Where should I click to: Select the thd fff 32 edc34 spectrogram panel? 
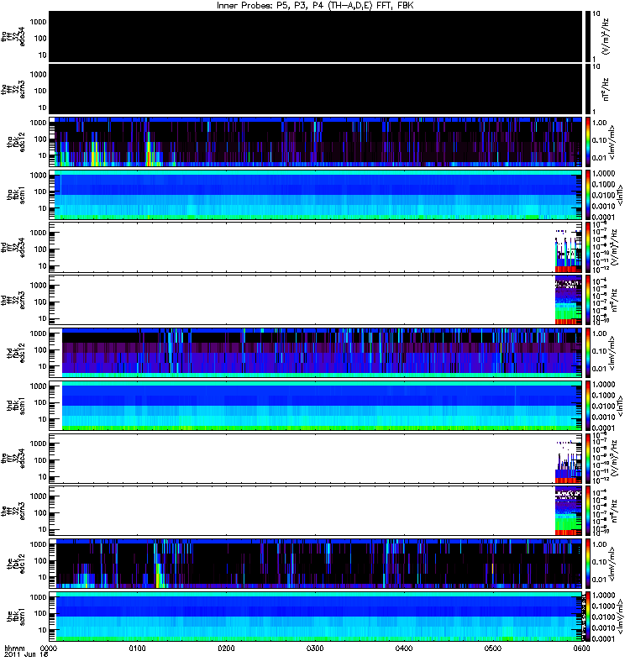[x=315, y=247]
